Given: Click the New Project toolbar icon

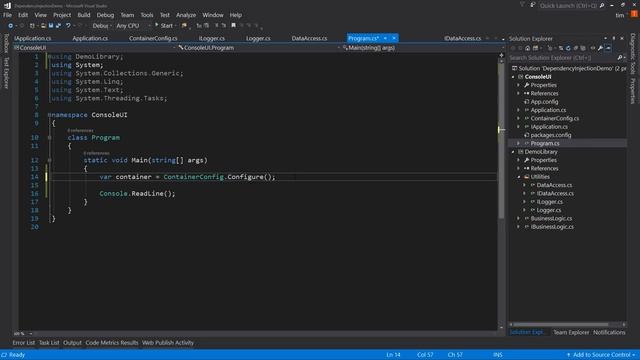Looking at the screenshot, I should 32,25.
